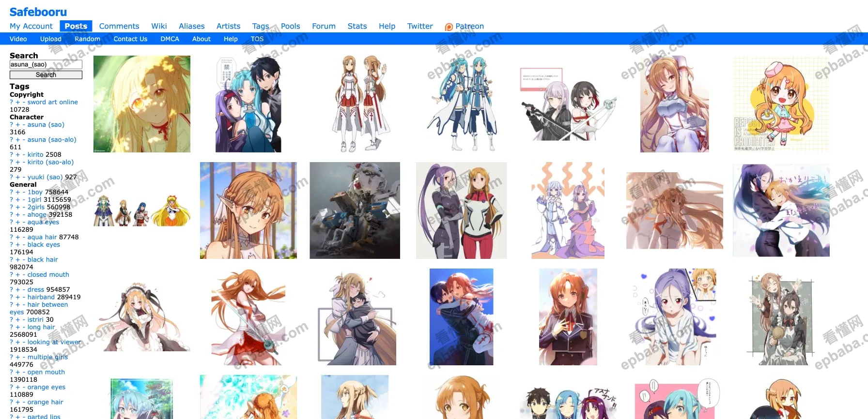The width and height of the screenshot is (868, 419).
Task: Open the asuna (sao) tag link
Action: [x=46, y=124]
